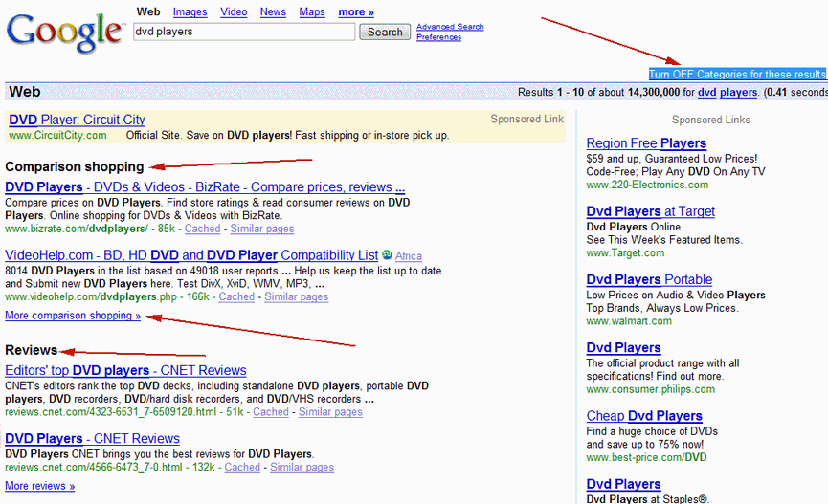The image size is (828, 504).
Task: Open Preferences link
Action: coord(438,37)
